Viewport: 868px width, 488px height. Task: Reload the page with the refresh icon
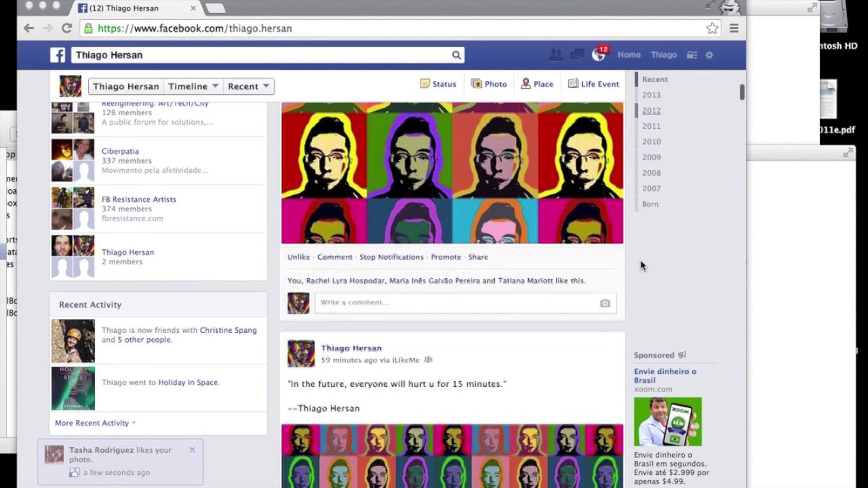coord(67,28)
